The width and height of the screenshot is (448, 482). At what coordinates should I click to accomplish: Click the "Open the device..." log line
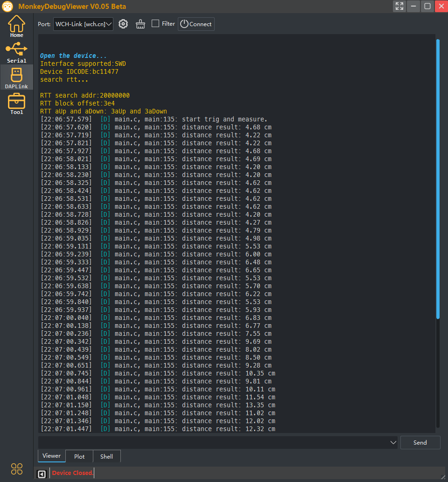[x=73, y=56]
